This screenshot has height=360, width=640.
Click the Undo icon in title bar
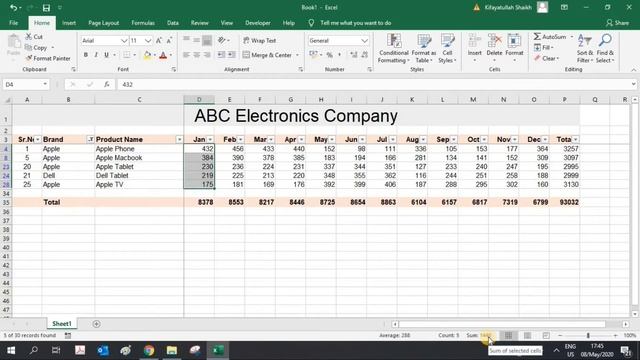point(13,7)
